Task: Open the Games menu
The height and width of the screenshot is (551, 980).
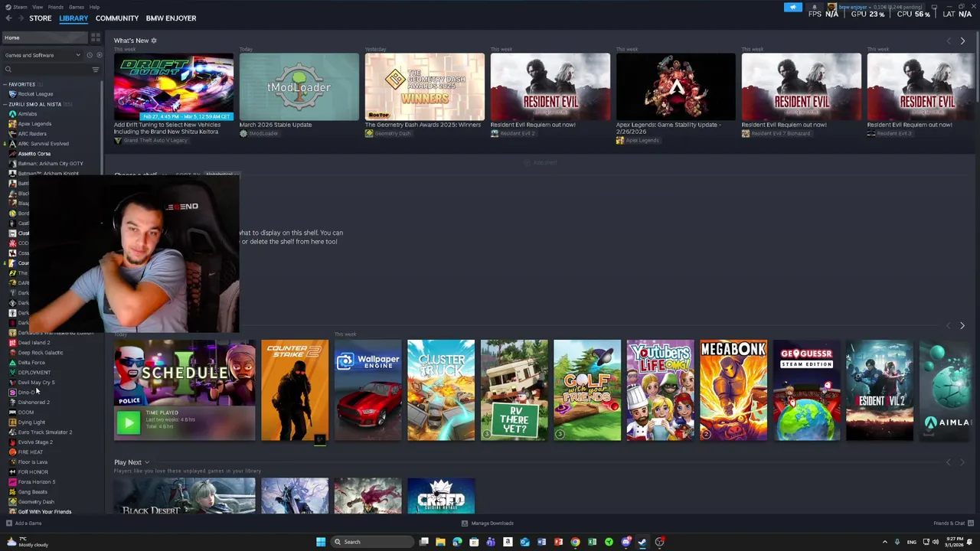Action: 77,7
